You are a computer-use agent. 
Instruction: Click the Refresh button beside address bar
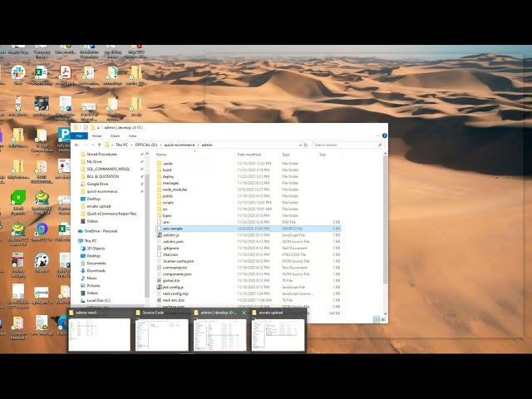[x=306, y=145]
